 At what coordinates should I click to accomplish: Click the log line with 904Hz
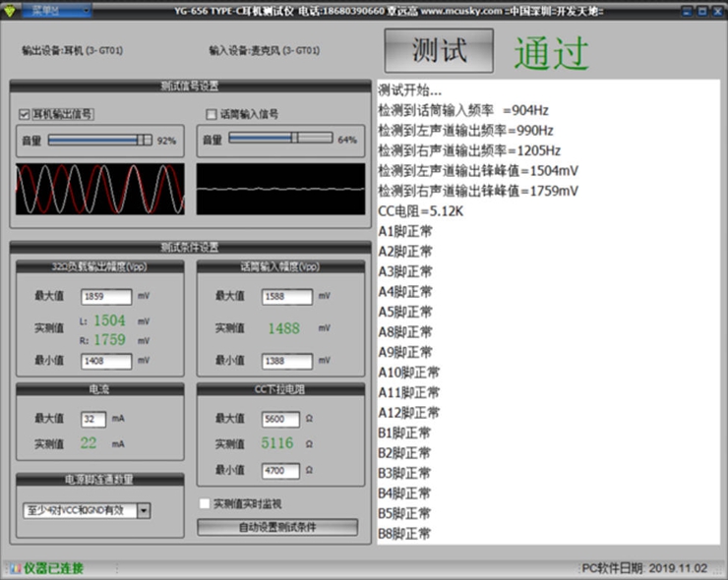tap(463, 110)
